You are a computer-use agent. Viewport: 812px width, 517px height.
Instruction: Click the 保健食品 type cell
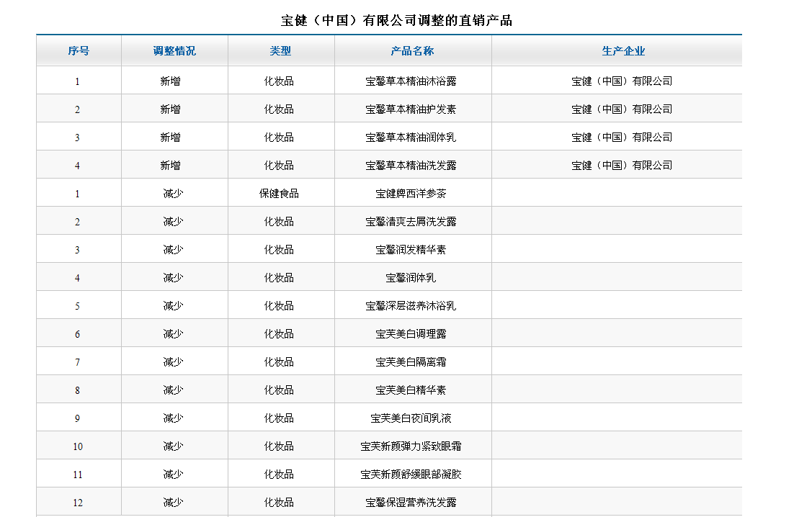(279, 194)
